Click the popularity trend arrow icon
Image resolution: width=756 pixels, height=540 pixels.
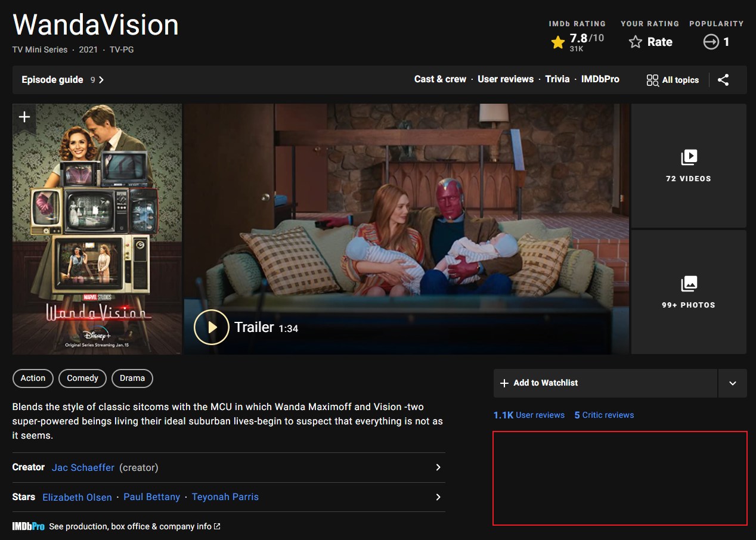click(x=711, y=42)
